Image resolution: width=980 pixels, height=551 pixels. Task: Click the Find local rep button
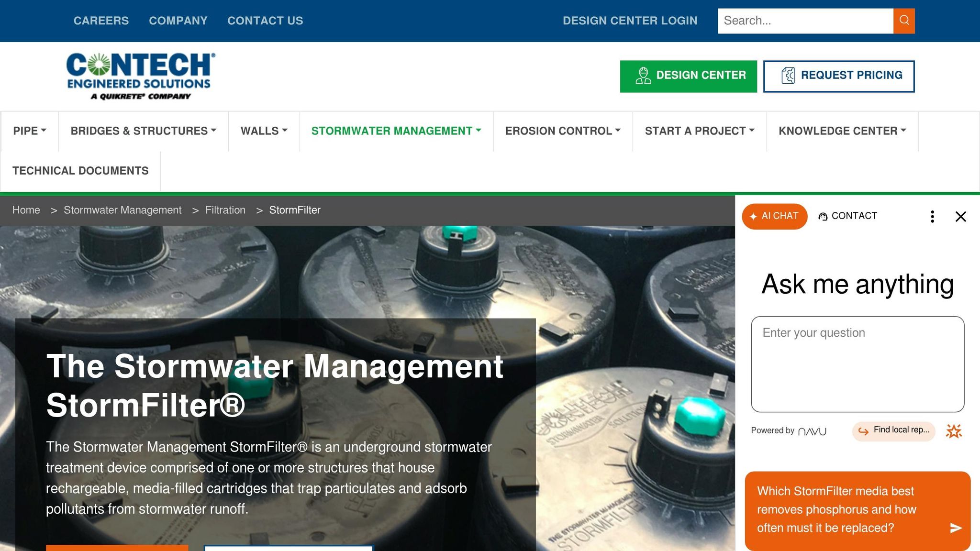coord(893,430)
